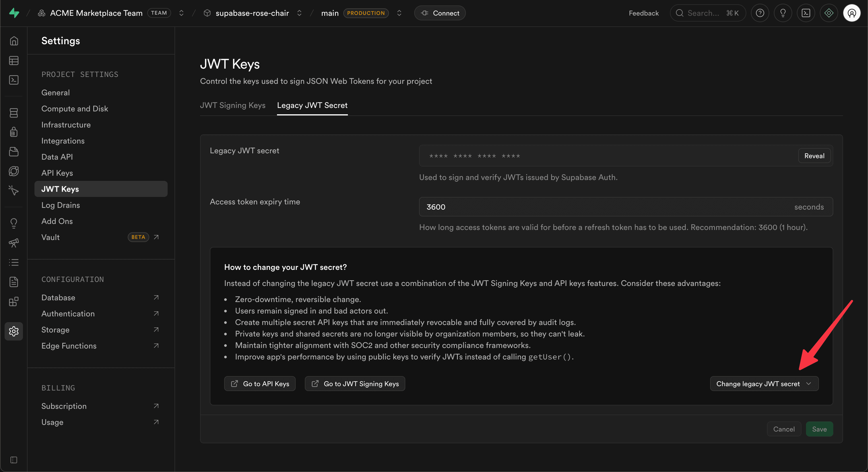Open the Vault settings page
This screenshot has width=868, height=472.
pyautogui.click(x=50, y=237)
